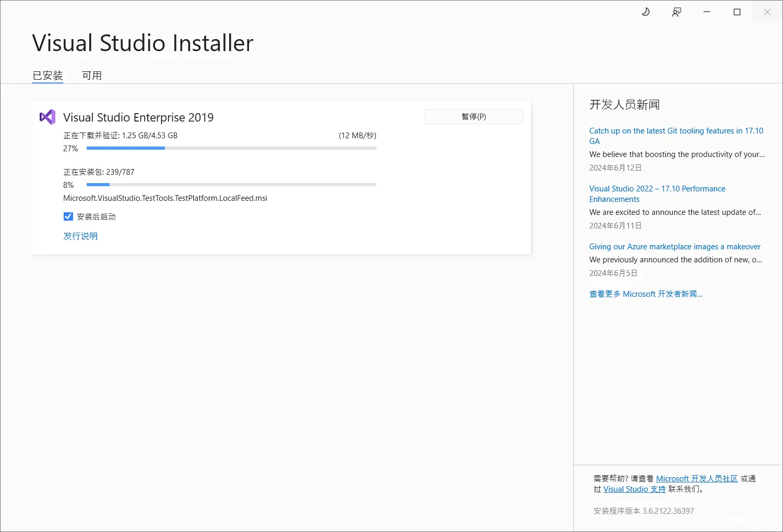Click 查看更多 Microsoft 开发者新闻 link
This screenshot has height=532, width=783.
point(646,294)
